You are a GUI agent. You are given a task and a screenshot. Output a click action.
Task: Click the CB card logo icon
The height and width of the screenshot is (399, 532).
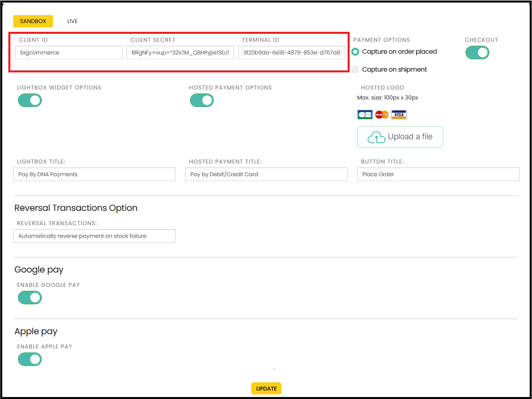365,115
